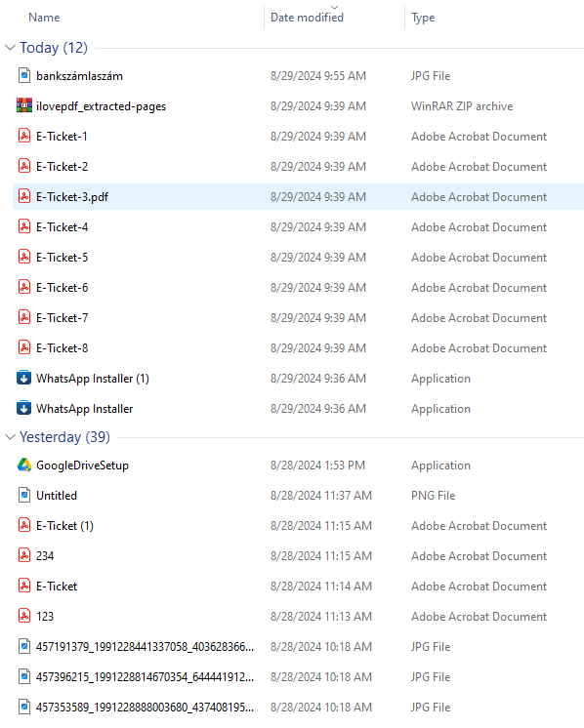The image size is (584, 728).
Task: Sort by the Type column header
Action: pyautogui.click(x=423, y=18)
